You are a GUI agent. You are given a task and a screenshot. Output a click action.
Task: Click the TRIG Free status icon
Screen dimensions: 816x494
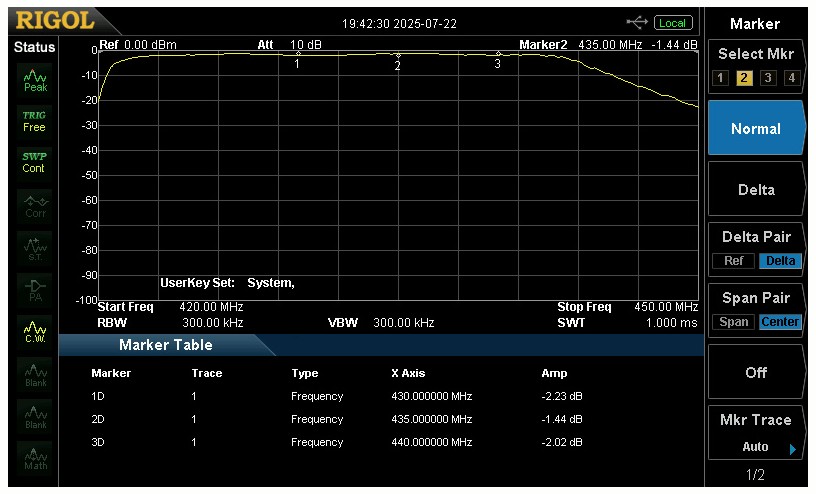(x=35, y=121)
